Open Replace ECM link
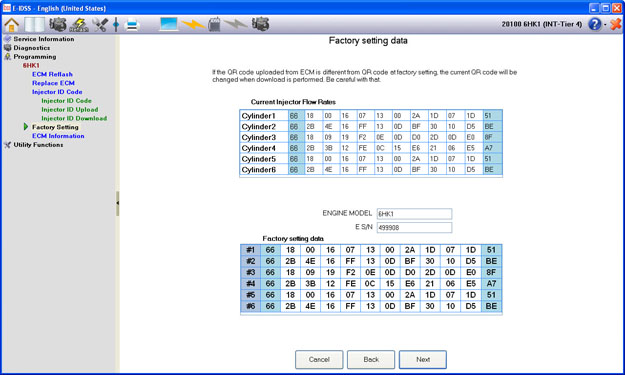Viewport: 625px width, 375px height. (x=53, y=83)
